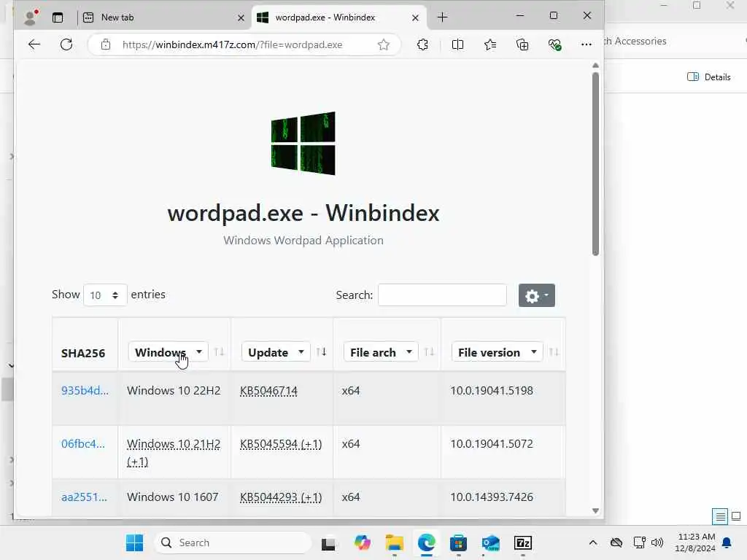
Task: Open the notifications bell icon
Action: click(727, 542)
